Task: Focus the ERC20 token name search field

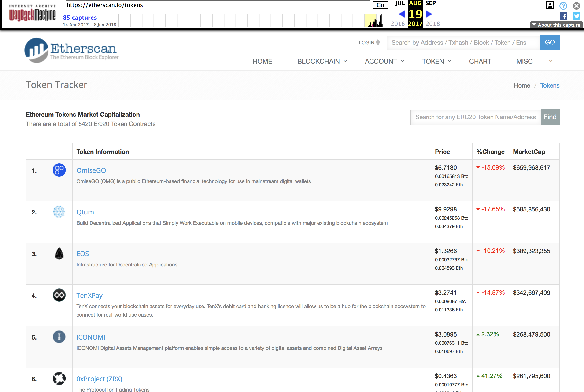Action: (476, 117)
